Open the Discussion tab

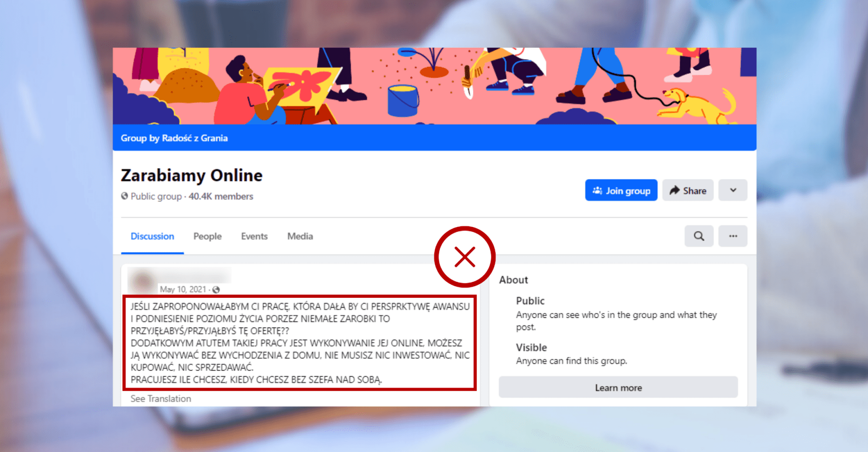[x=152, y=236]
